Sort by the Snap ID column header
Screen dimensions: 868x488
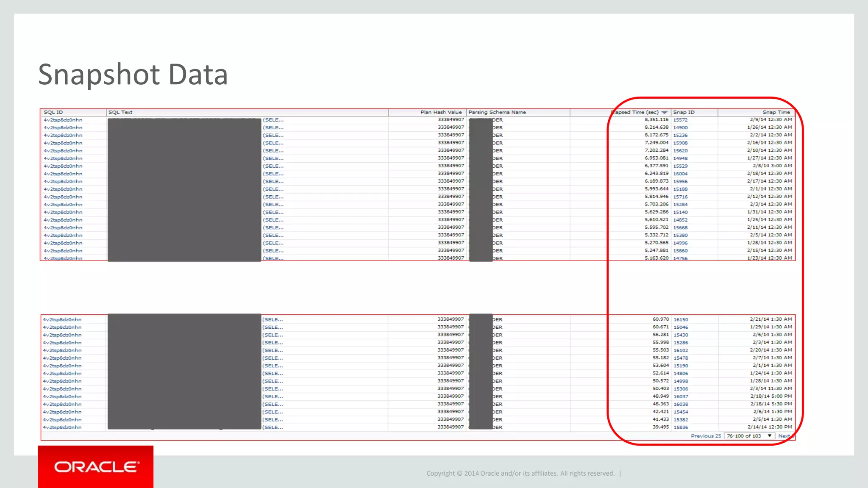684,112
